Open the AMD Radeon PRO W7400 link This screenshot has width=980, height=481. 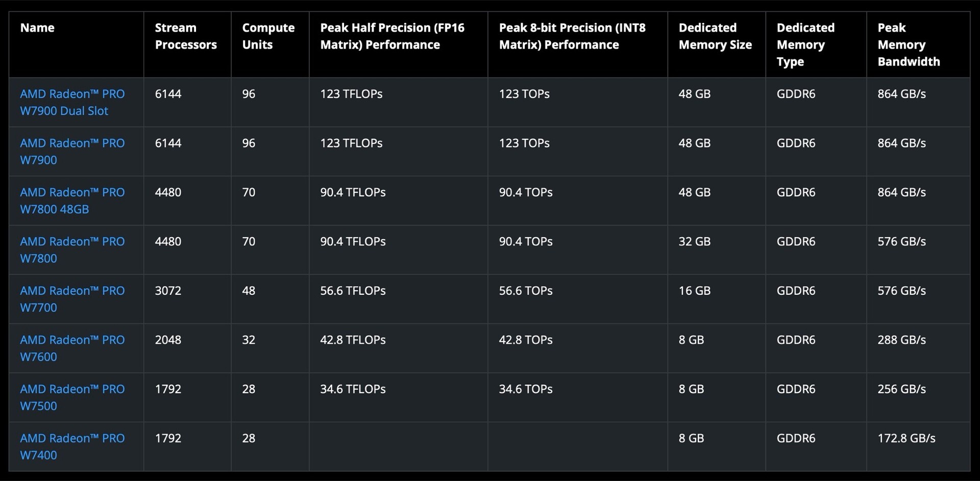[72, 446]
